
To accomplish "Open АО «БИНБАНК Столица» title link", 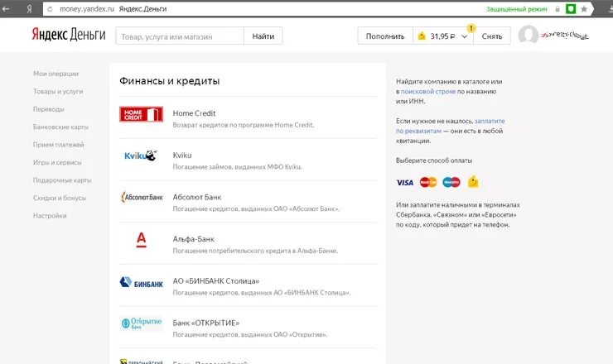I will (x=216, y=281).
